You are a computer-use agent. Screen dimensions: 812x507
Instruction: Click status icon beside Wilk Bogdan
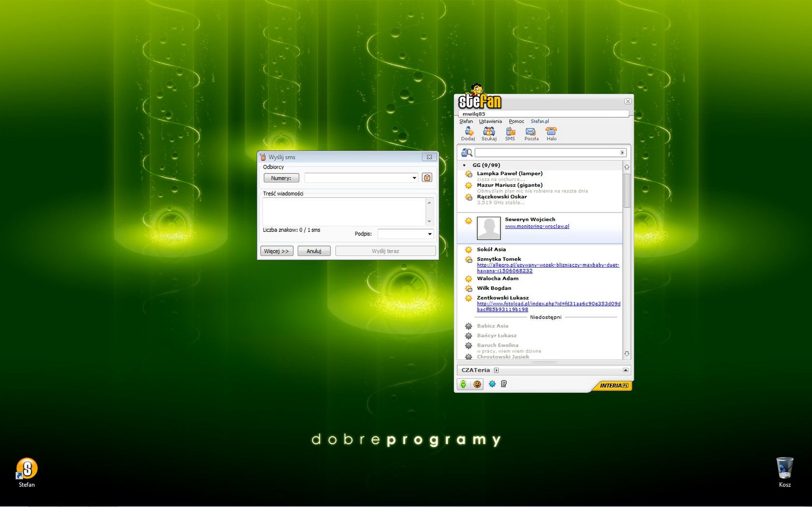click(x=468, y=289)
